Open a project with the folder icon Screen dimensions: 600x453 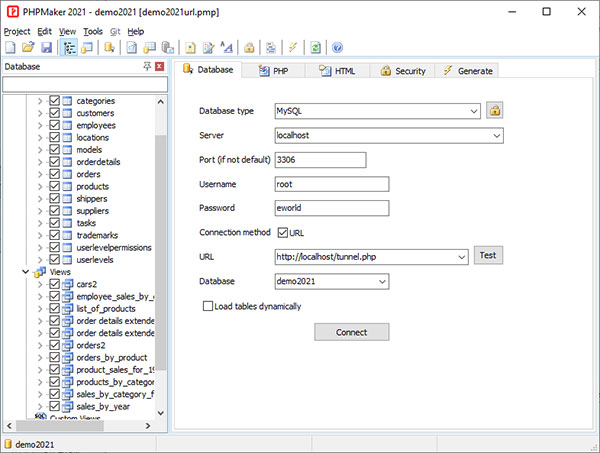click(27, 47)
